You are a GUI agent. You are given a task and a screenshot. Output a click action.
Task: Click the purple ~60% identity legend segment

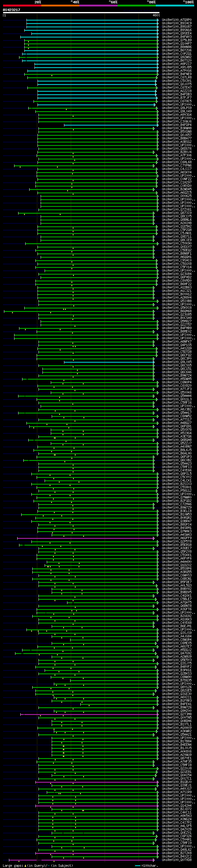[98, 6]
